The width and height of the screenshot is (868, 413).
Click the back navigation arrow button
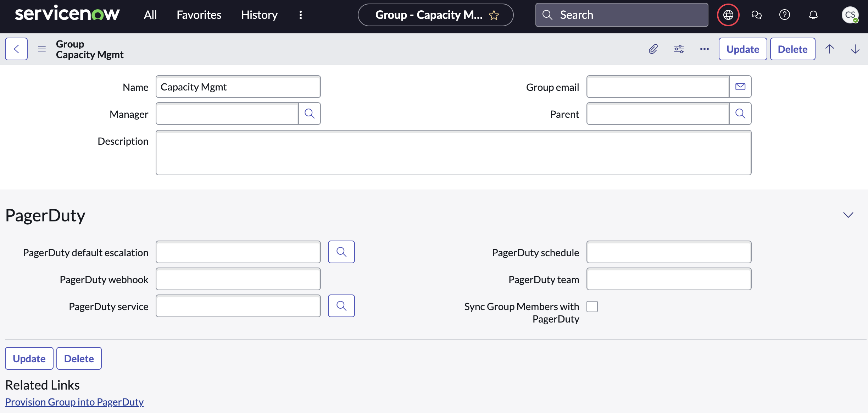16,49
